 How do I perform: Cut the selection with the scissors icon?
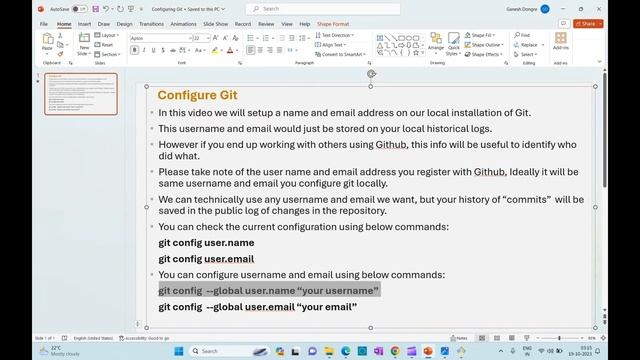(60, 36)
